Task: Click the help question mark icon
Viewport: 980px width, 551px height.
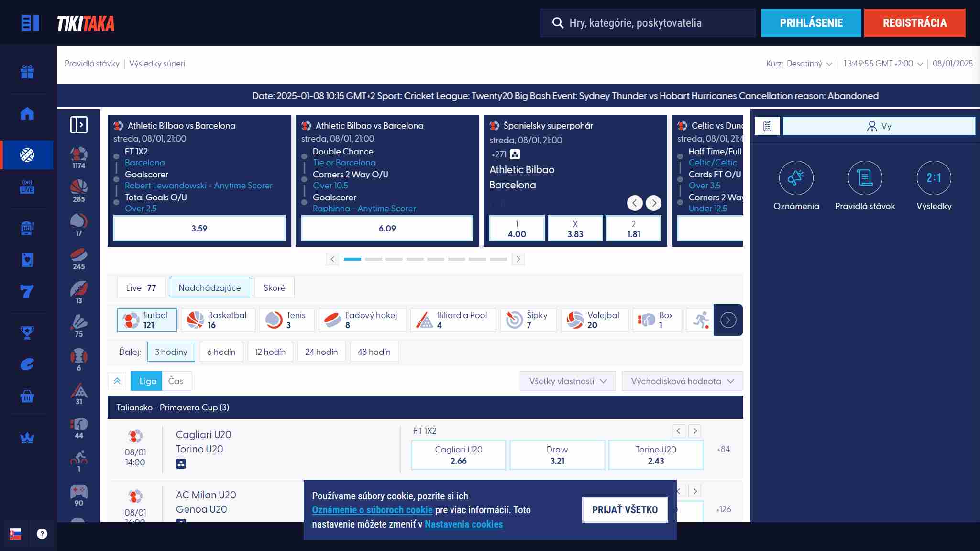Action: click(42, 534)
